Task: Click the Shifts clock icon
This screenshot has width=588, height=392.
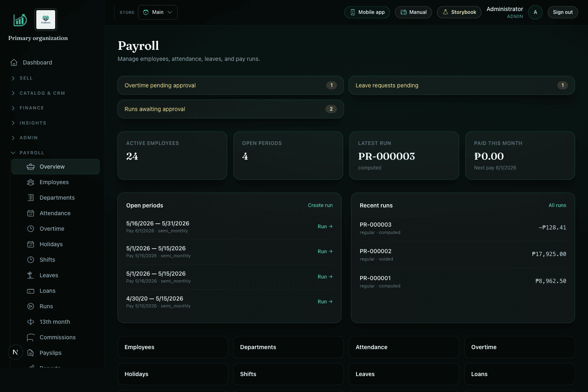Action: [31, 260]
